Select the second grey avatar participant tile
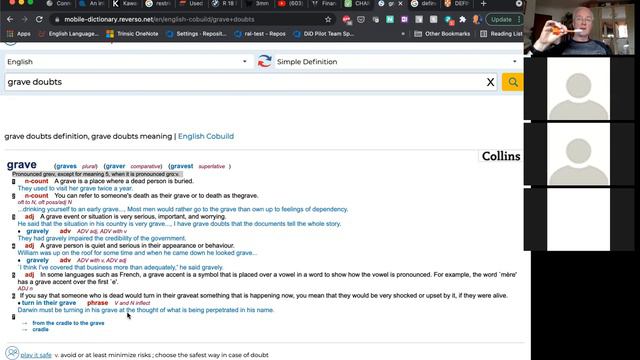The image size is (640, 360). 578,154
